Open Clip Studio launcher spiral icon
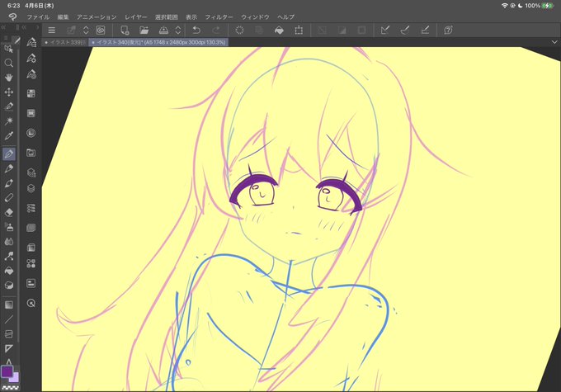The width and height of the screenshot is (561, 392). pos(100,30)
